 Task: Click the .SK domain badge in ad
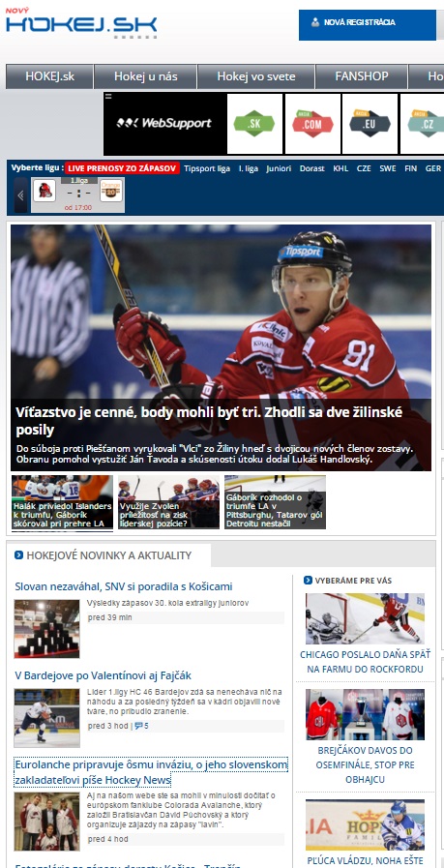pyautogui.click(x=254, y=124)
